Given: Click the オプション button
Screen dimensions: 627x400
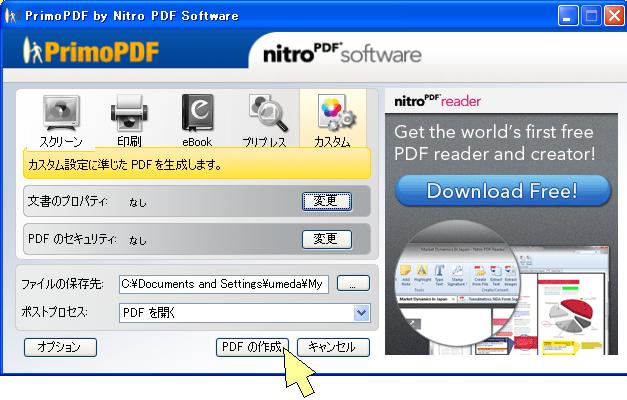Looking at the screenshot, I should click(60, 347).
